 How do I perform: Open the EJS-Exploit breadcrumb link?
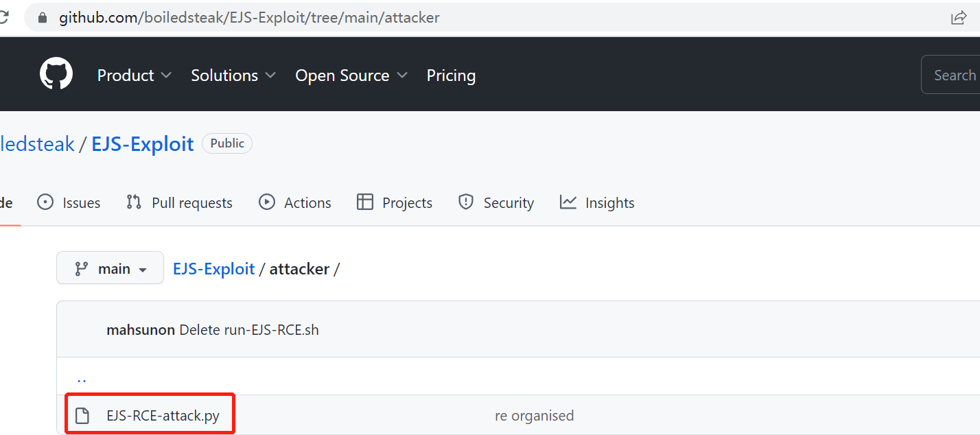tap(214, 269)
